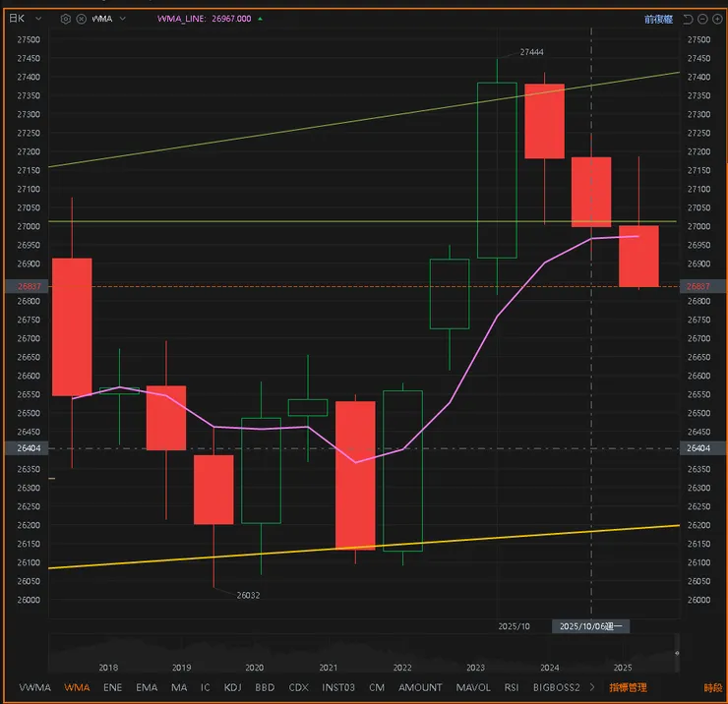Remove the WMA indicator with X icon
728x704 pixels.
click(82, 19)
